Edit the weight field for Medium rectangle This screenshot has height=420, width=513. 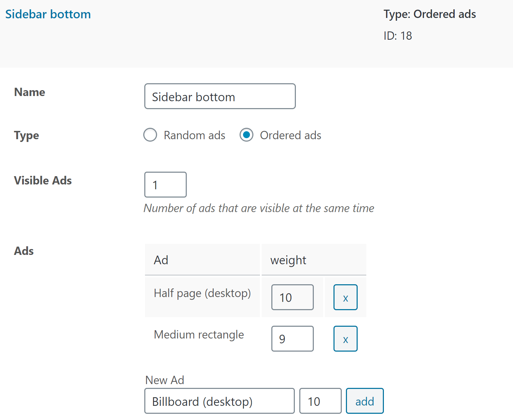292,338
